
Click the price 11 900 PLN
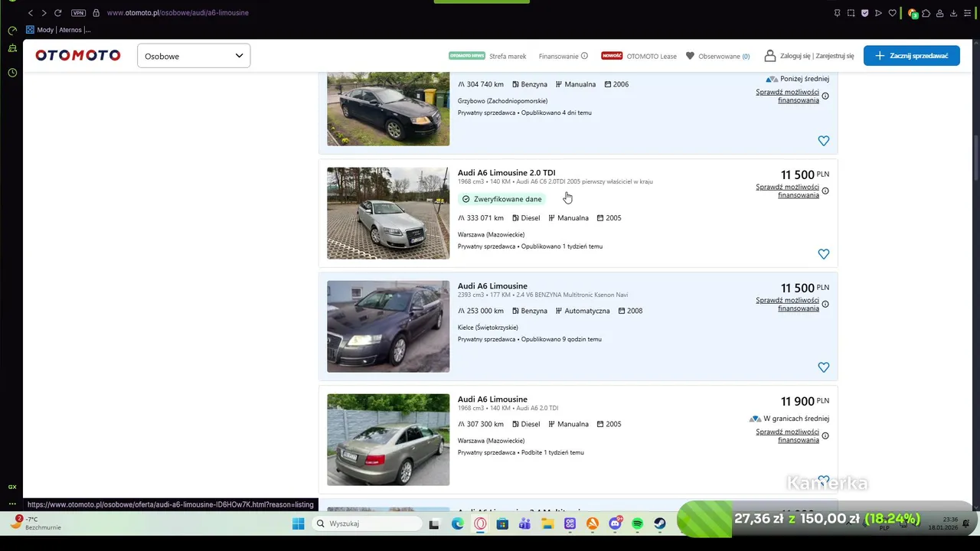tap(805, 401)
